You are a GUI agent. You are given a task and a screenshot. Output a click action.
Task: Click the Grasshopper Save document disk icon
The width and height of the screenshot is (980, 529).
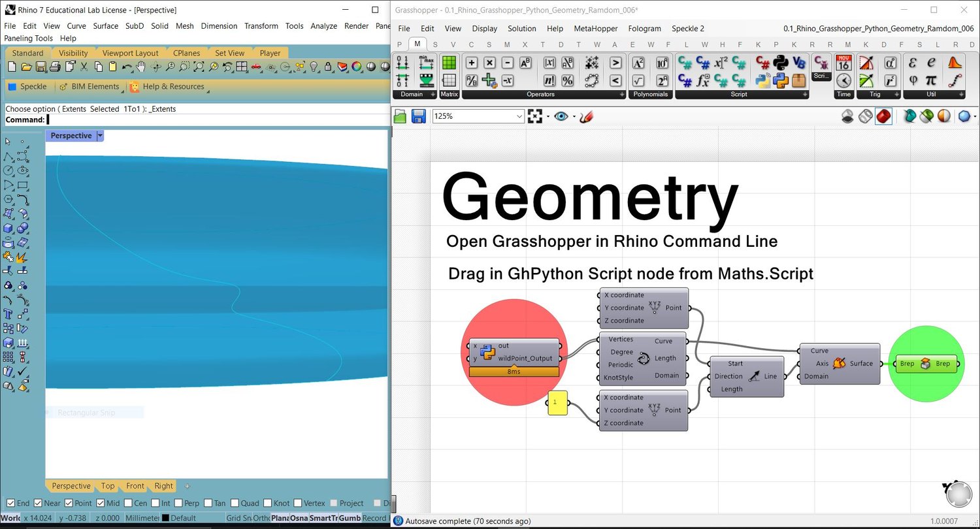(x=419, y=116)
